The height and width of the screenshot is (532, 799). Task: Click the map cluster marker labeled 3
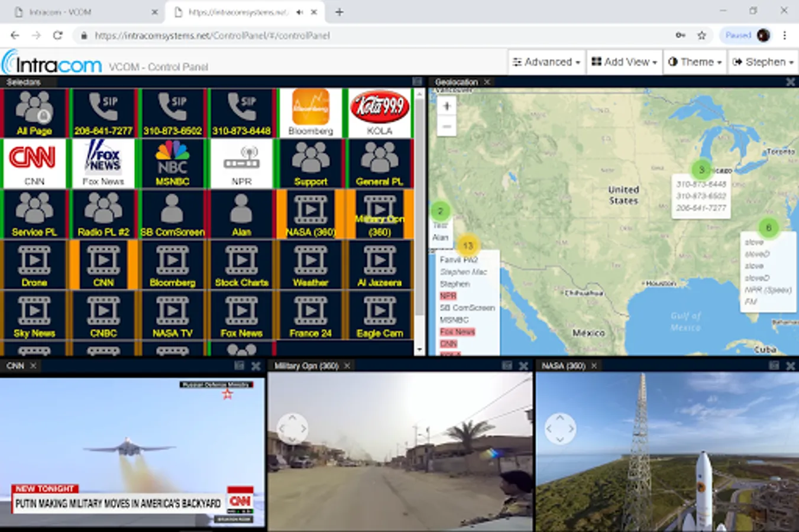pyautogui.click(x=701, y=170)
